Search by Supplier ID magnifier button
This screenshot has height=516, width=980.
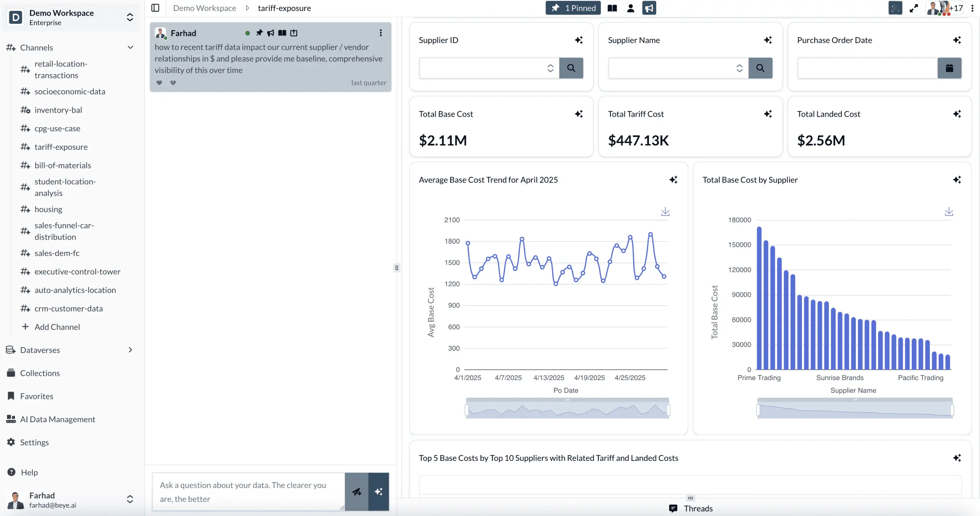click(571, 68)
